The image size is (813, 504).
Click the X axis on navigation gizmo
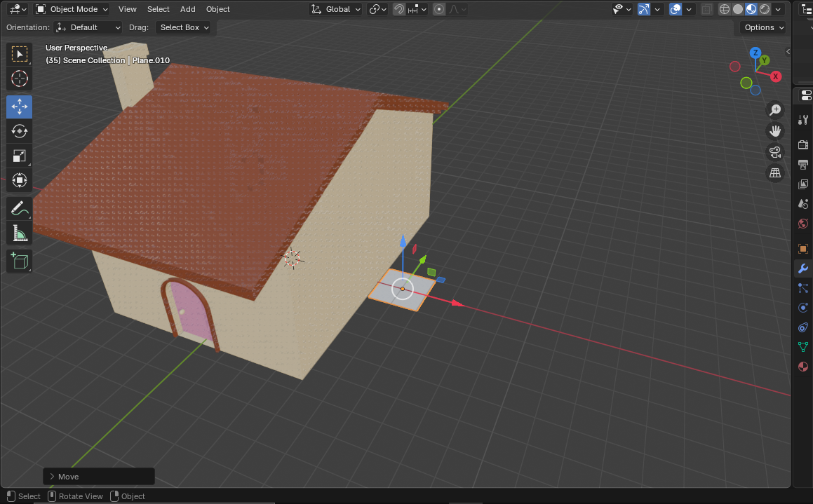pyautogui.click(x=776, y=76)
